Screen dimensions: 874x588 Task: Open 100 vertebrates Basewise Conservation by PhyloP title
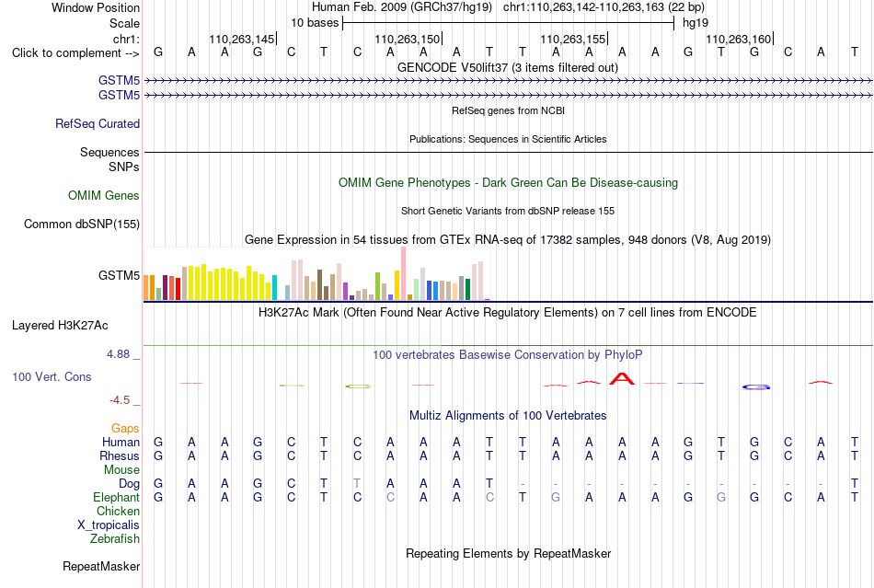(508, 355)
